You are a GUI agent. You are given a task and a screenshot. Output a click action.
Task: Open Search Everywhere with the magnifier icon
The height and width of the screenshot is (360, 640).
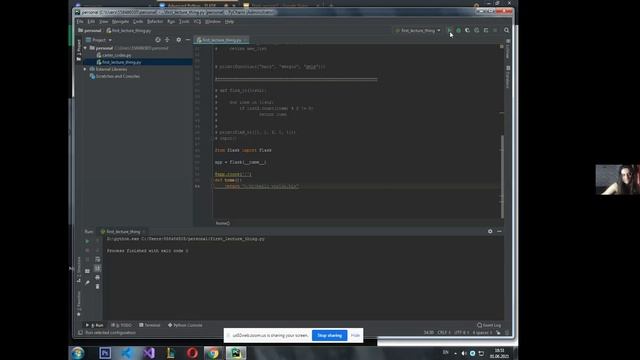pyautogui.click(x=507, y=30)
